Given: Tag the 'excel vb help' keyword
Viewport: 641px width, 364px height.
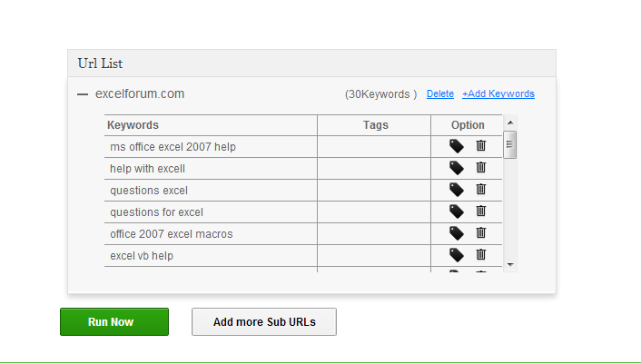Looking at the screenshot, I should tap(456, 255).
